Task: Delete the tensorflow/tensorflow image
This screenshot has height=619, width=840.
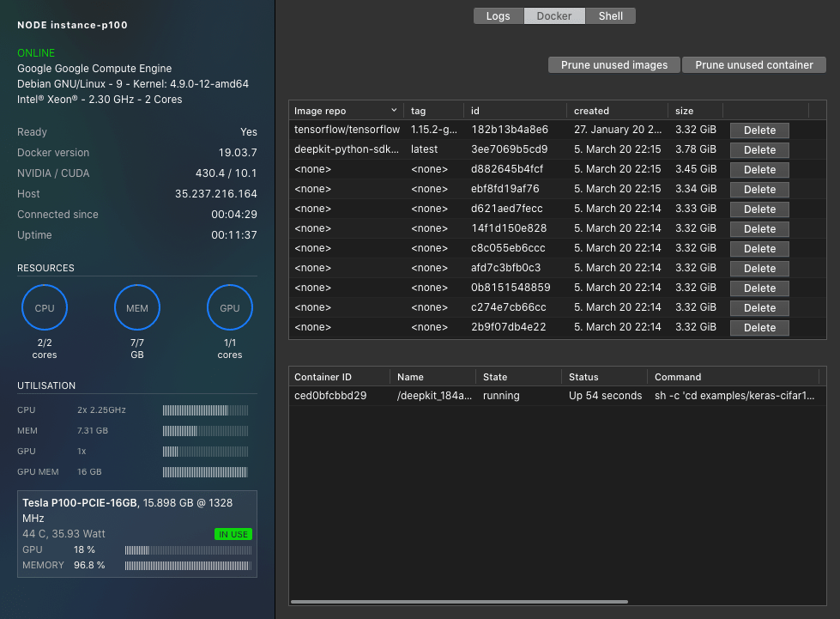Action: [759, 130]
